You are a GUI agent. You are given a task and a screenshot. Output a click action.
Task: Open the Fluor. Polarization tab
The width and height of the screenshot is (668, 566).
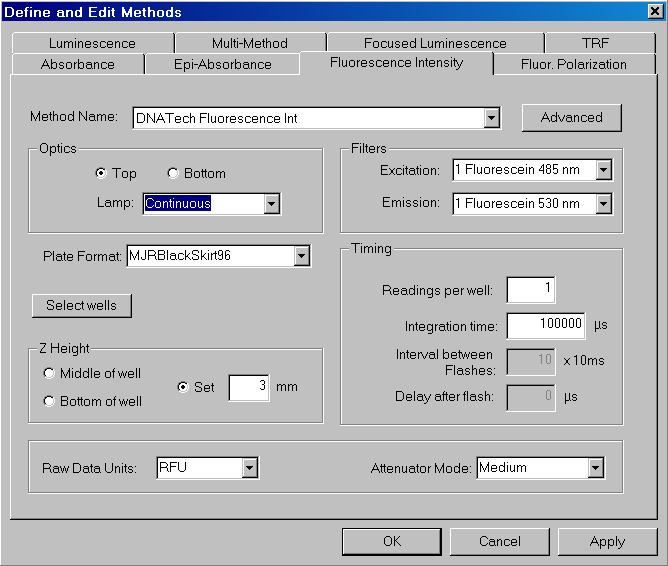coord(574,64)
